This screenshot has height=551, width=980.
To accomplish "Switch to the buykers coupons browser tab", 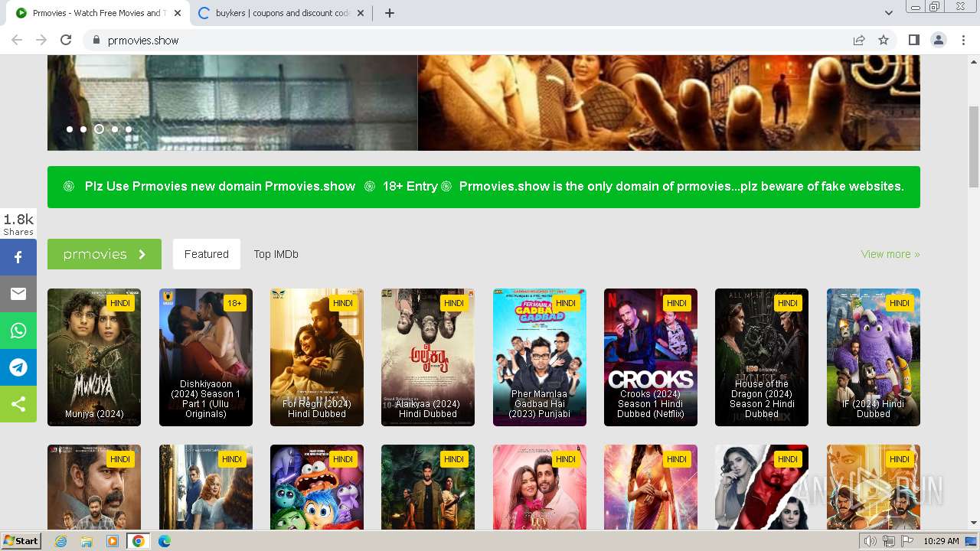I will click(x=280, y=13).
